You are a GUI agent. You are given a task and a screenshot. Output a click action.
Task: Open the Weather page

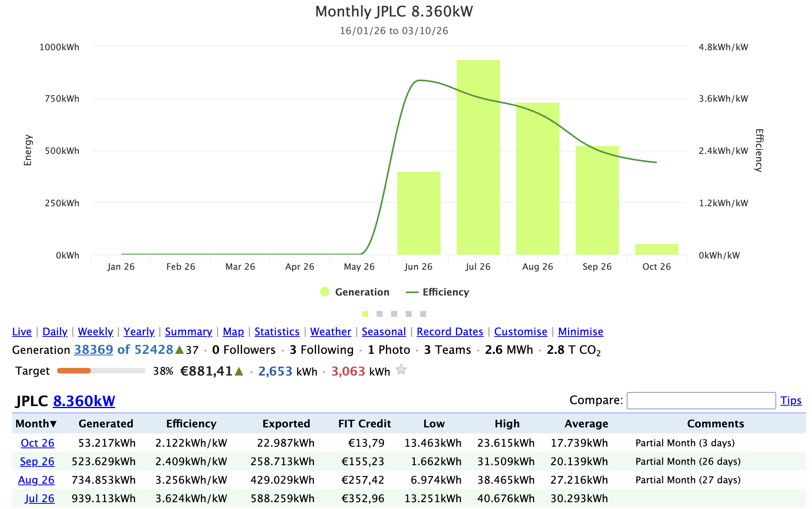tap(331, 332)
